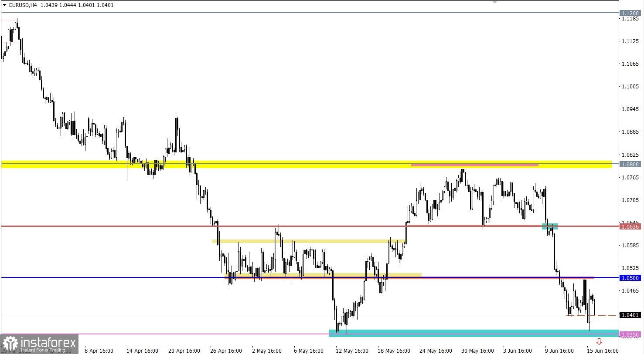The height and width of the screenshot is (354, 644).
Task: Click the 1.0705 price axis label
Action: click(x=631, y=200)
